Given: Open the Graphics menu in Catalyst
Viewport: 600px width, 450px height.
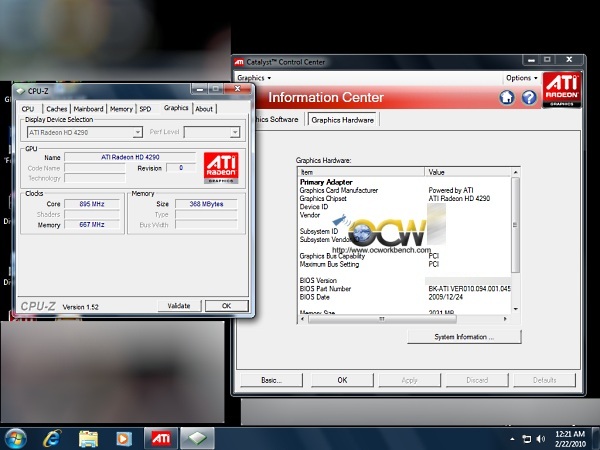Looking at the screenshot, I should (x=254, y=78).
